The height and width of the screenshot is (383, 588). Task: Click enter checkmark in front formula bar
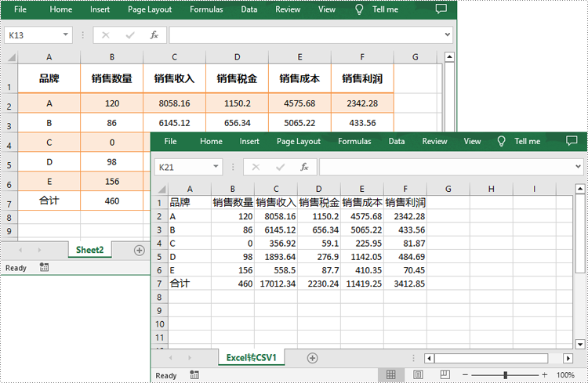point(280,167)
